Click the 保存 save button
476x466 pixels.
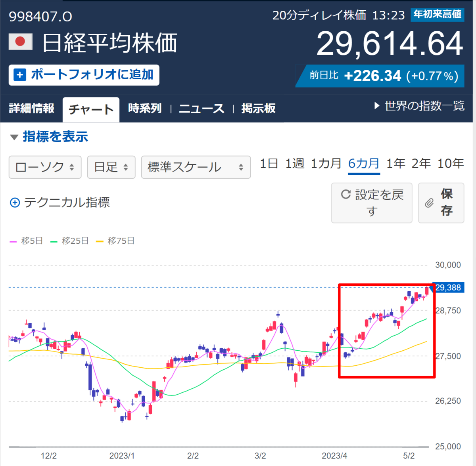(441, 203)
